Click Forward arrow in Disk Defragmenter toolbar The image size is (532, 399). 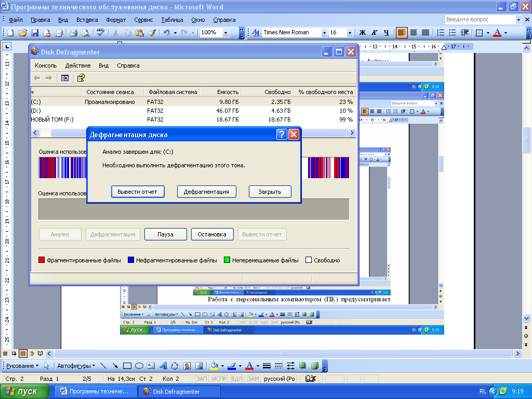[x=49, y=78]
